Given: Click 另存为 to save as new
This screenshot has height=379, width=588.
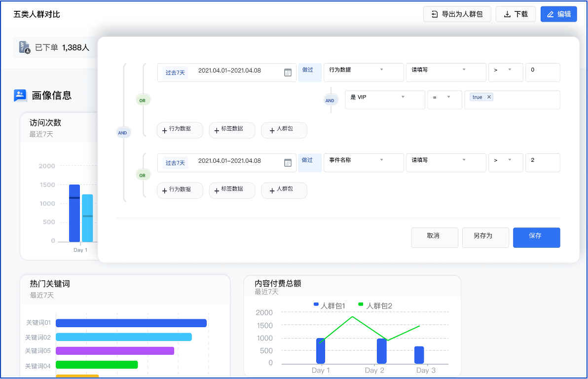Looking at the screenshot, I should [485, 236].
